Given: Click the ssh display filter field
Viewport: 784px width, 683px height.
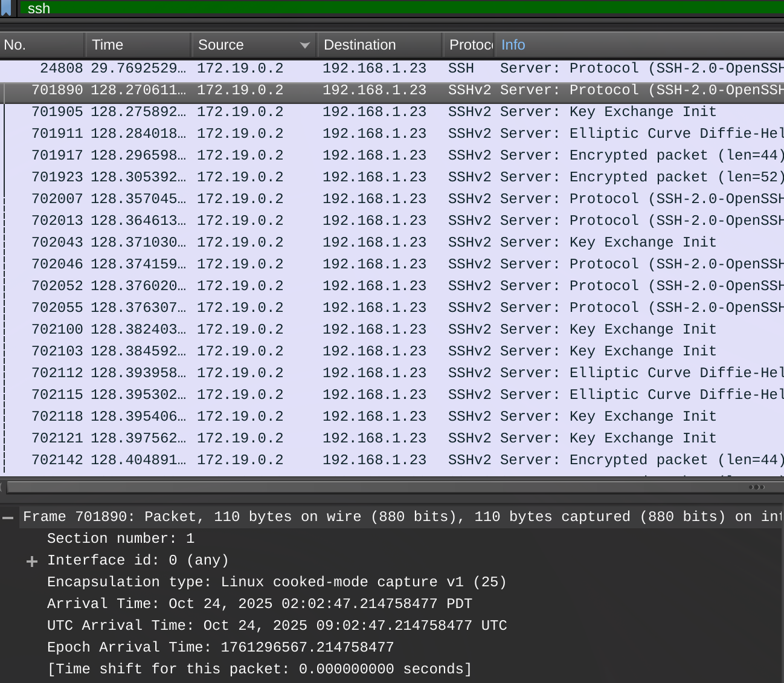Looking at the screenshot, I should click(399, 8).
